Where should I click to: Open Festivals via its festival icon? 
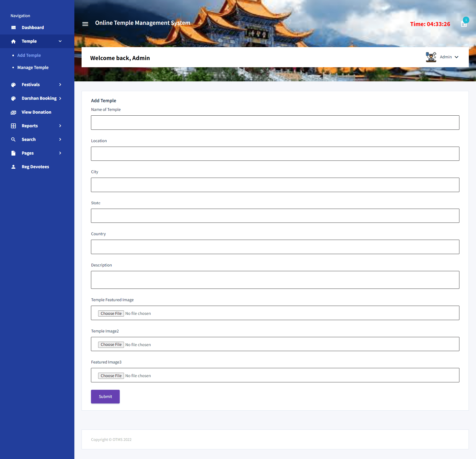(x=13, y=84)
